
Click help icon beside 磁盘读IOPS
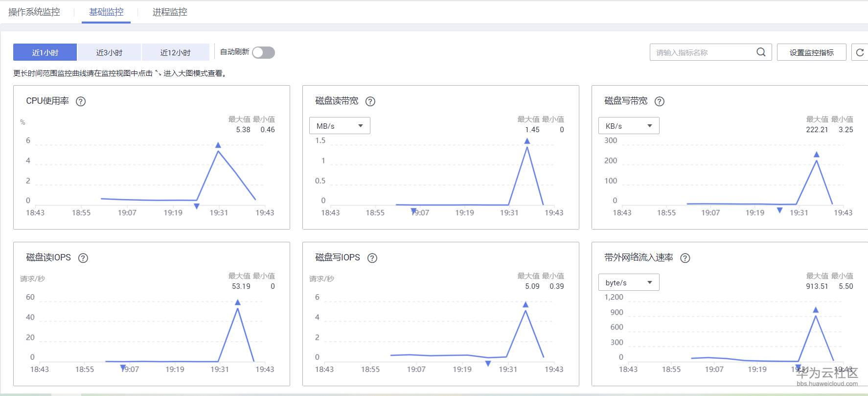click(83, 258)
